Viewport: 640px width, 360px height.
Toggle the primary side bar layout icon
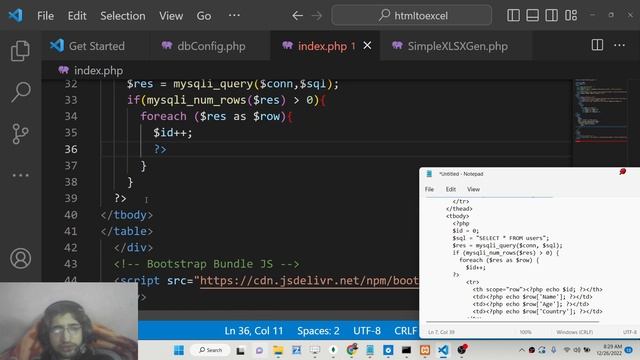[x=513, y=16]
